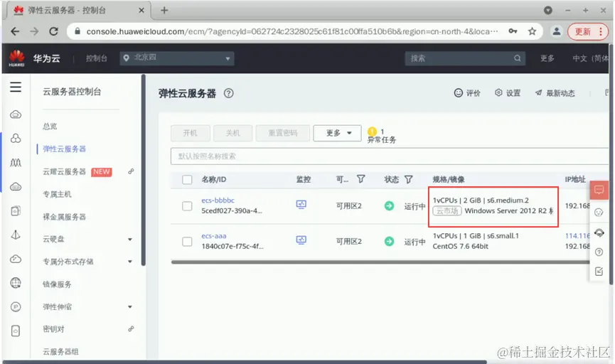Open the browser profile avatar
Screen dimensions: 615x364
[x=556, y=31]
